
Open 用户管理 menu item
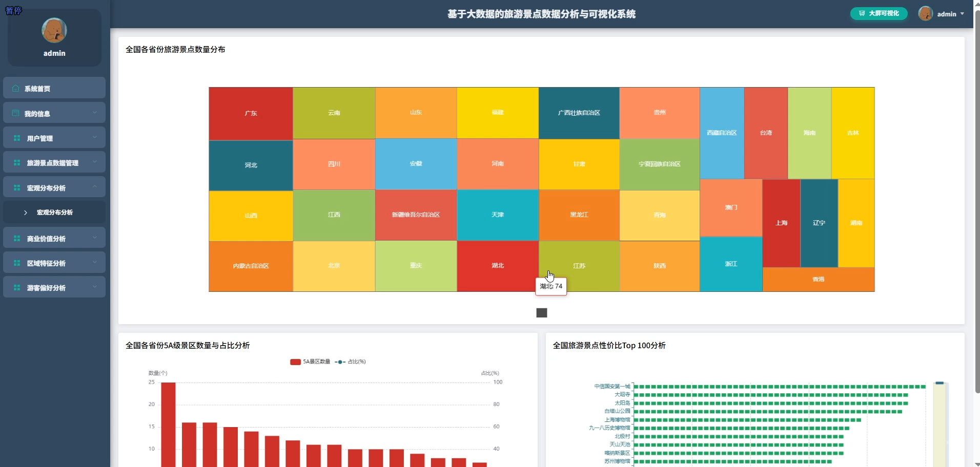click(54, 137)
